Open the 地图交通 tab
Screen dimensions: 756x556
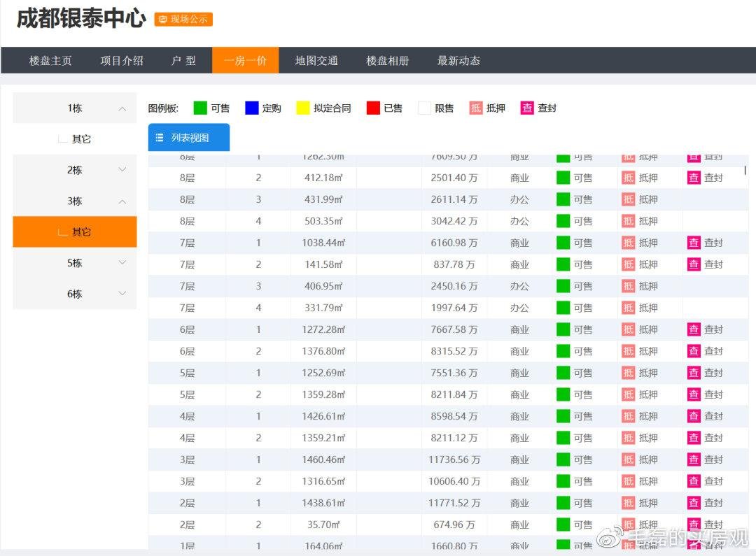coord(316,61)
